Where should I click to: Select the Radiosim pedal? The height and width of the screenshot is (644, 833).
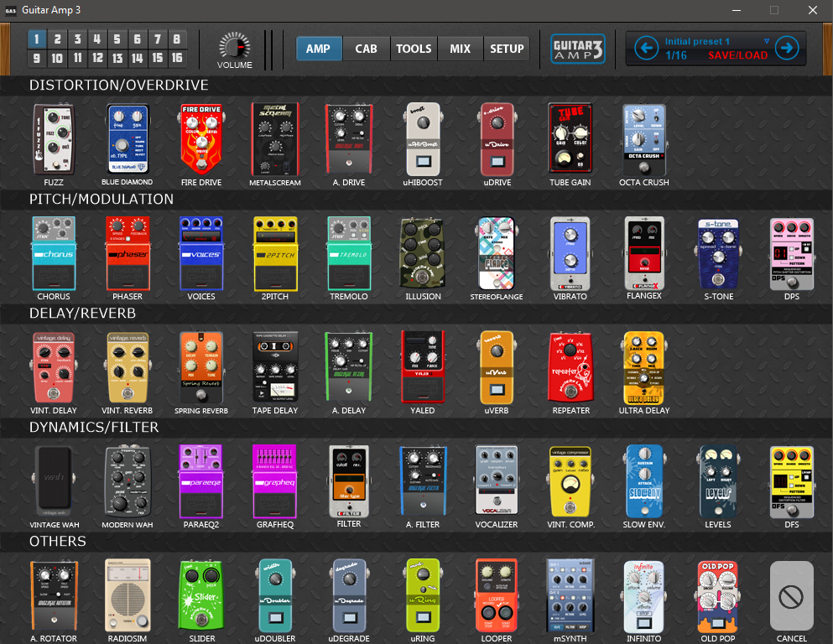tap(128, 595)
